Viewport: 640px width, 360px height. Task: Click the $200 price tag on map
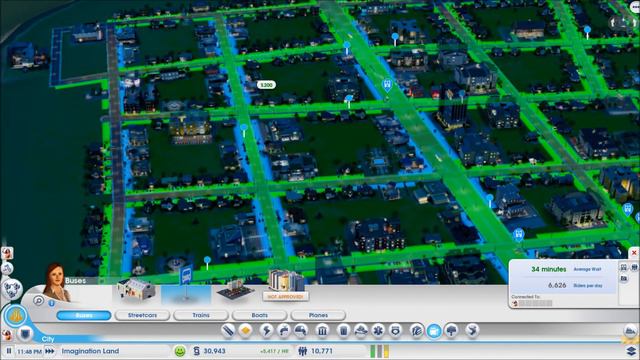266,85
